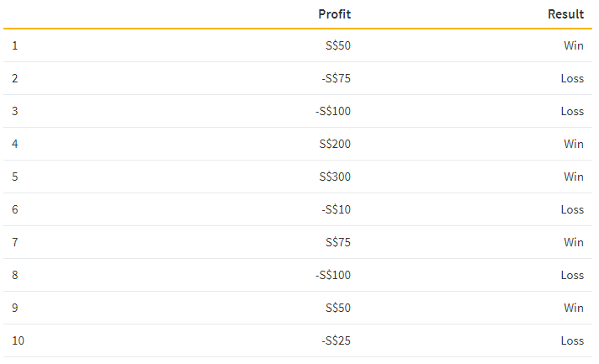Select row number 1 index cell
599x364 pixels.
pos(15,45)
